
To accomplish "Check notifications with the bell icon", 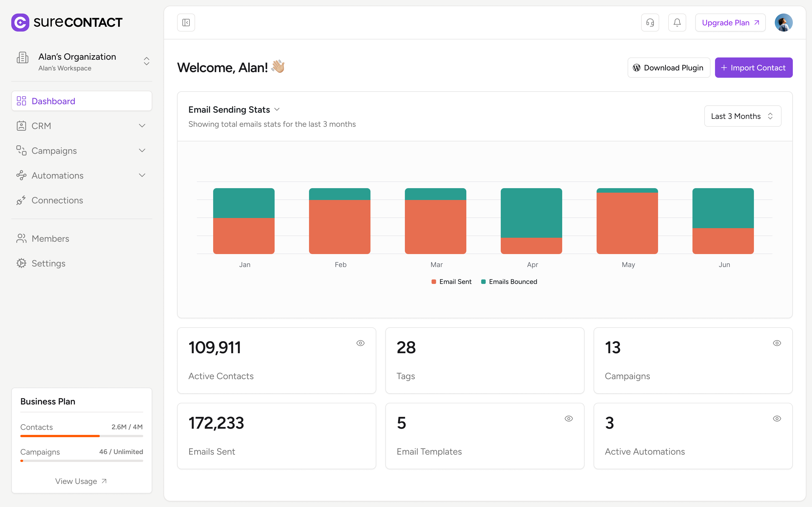I will click(x=677, y=22).
